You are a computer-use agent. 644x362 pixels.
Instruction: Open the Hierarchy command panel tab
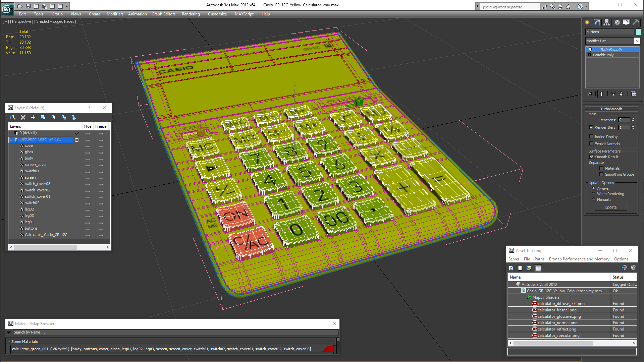point(607,22)
